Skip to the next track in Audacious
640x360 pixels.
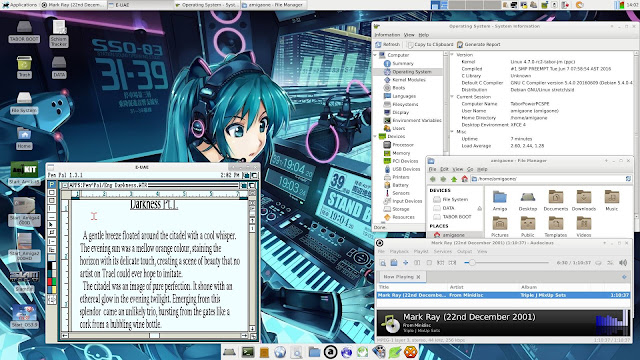[x=452, y=263]
